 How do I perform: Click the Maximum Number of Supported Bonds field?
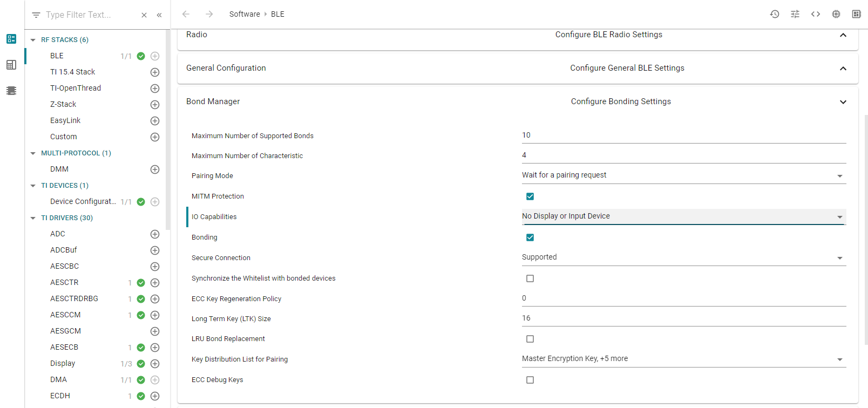point(683,135)
